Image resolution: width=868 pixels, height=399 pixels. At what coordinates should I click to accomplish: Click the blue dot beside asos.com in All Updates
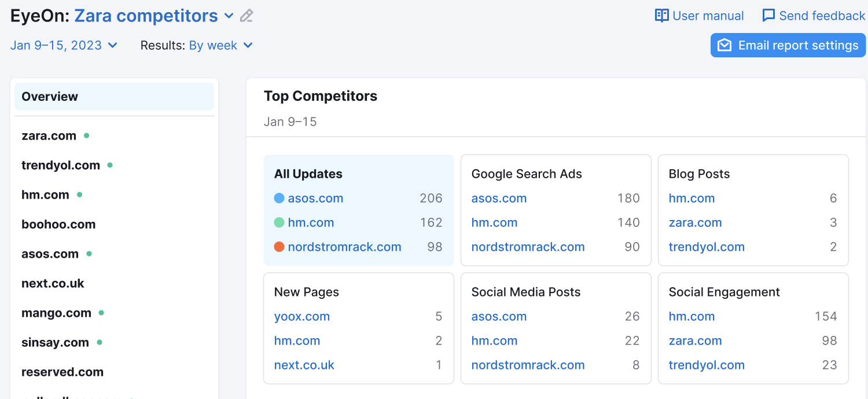point(279,198)
